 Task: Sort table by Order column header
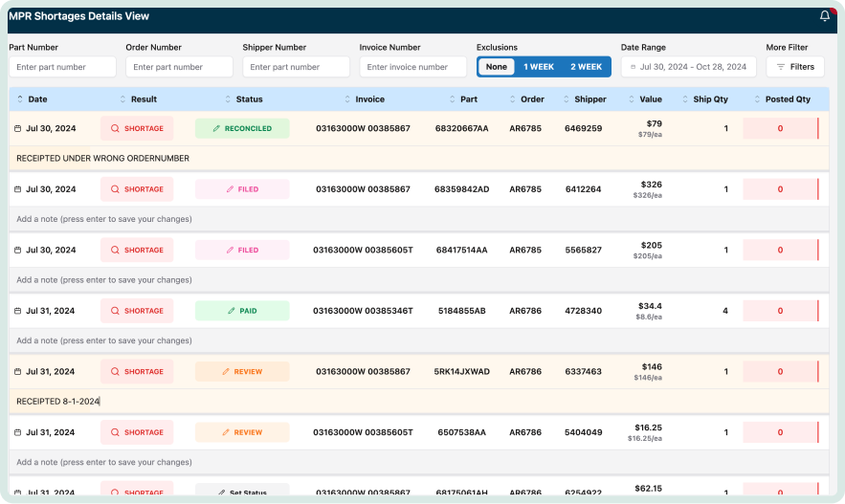pos(532,99)
